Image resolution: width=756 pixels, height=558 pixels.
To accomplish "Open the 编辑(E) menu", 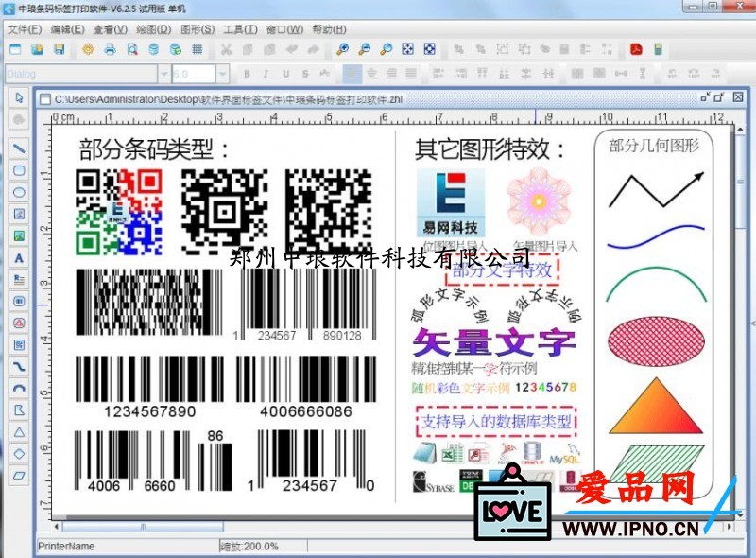I will 67,29.
